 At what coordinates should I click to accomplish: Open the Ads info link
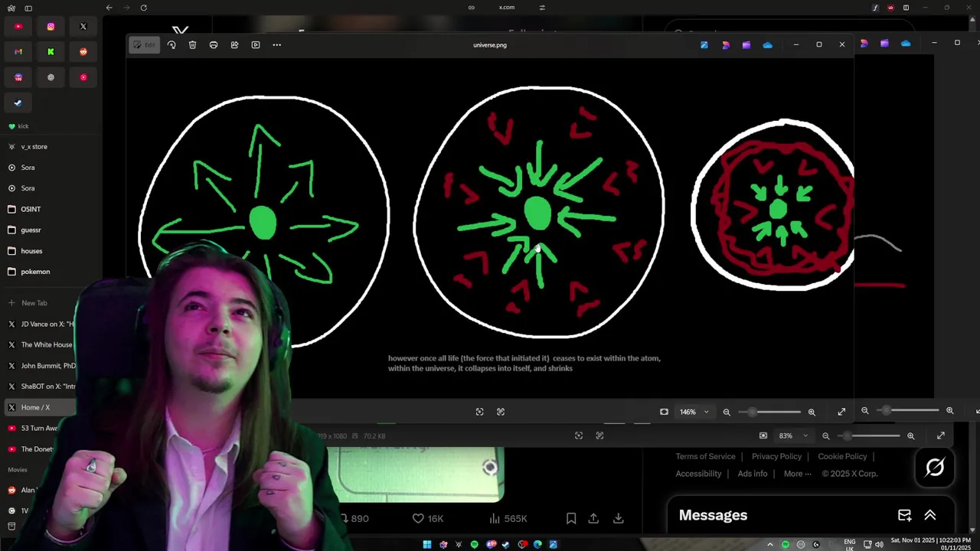[753, 474]
